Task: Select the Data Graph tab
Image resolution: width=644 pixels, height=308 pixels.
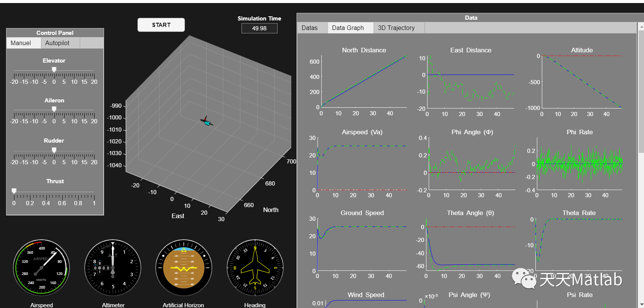Action: pyautogui.click(x=350, y=28)
